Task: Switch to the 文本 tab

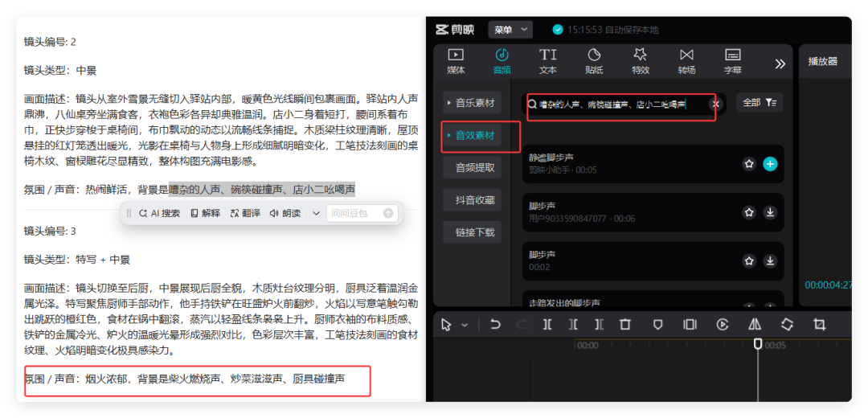Action: [x=548, y=61]
